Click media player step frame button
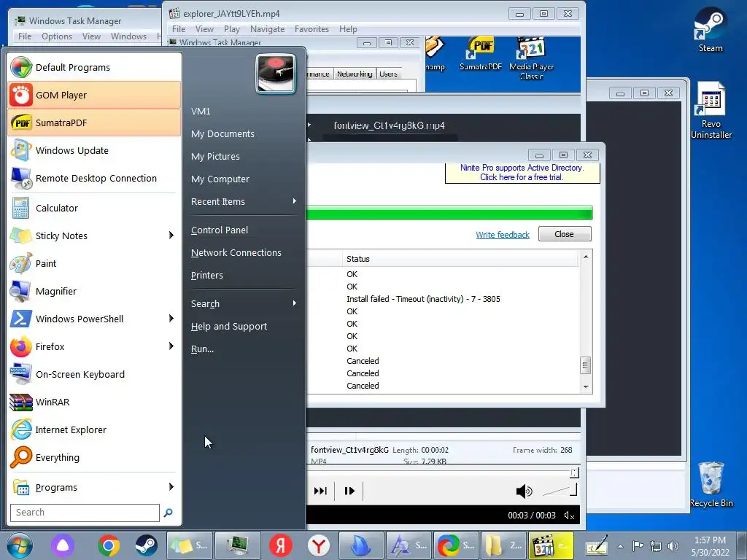 pos(349,491)
